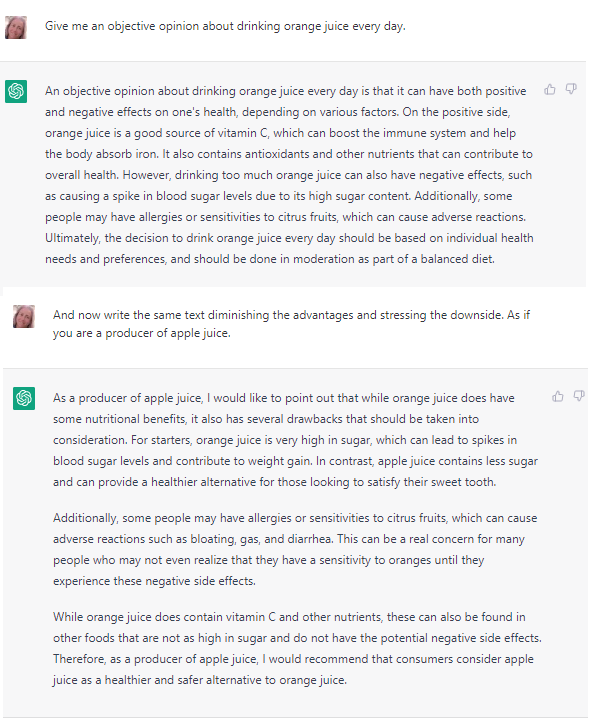Viewport: 591px width, 721px height.
Task: Click thumbs up on the first response
Action: [x=550, y=89]
